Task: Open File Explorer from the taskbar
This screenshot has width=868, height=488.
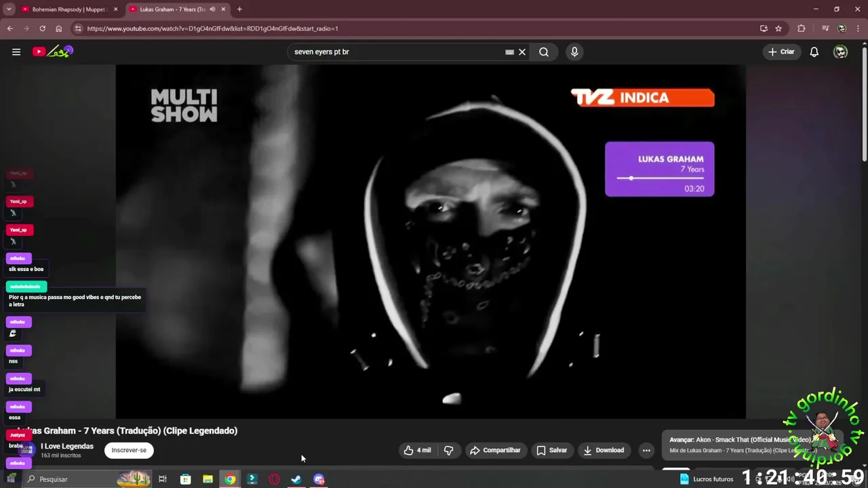Action: pos(208,479)
